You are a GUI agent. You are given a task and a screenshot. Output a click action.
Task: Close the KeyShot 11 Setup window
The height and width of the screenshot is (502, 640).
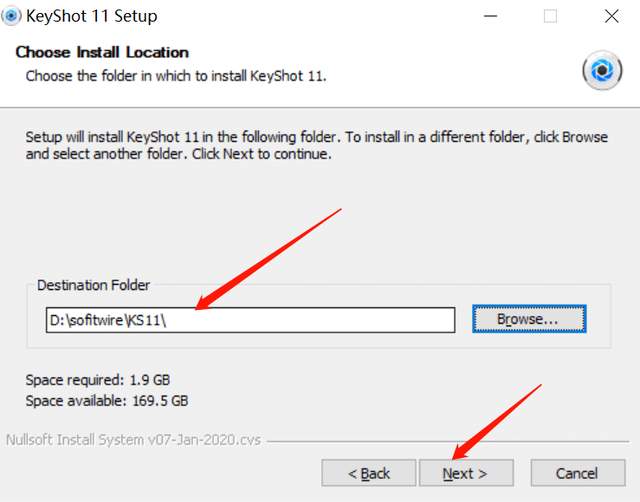tap(609, 16)
